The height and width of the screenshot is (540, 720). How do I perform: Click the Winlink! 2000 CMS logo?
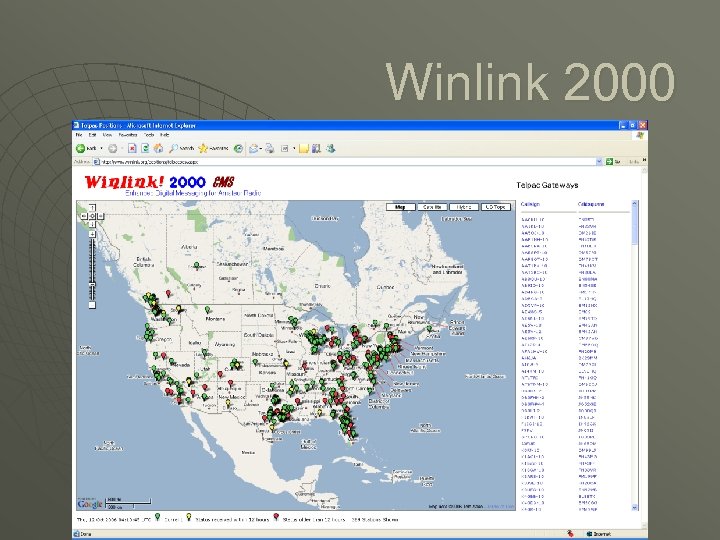pyautogui.click(x=159, y=182)
